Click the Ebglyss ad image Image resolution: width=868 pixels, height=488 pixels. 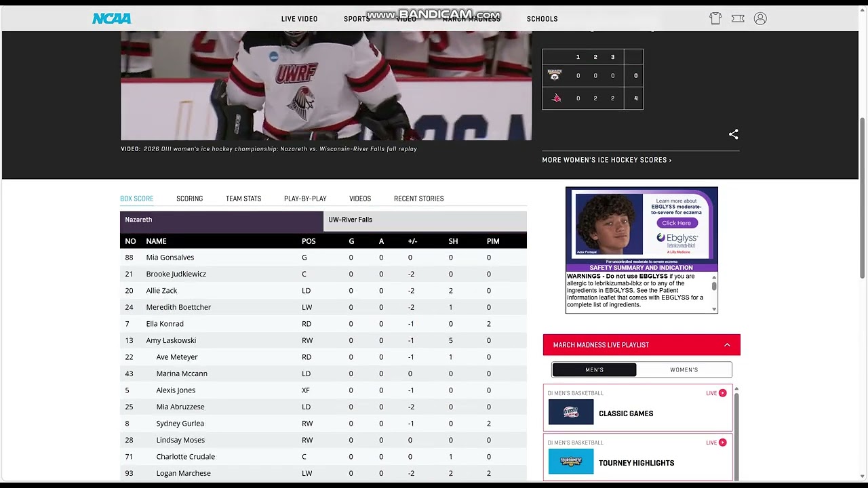click(x=642, y=226)
